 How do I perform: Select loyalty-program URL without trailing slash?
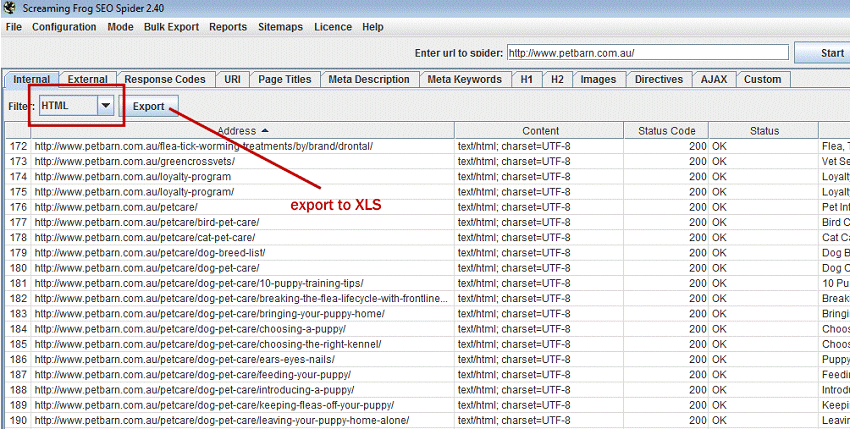coord(133,177)
